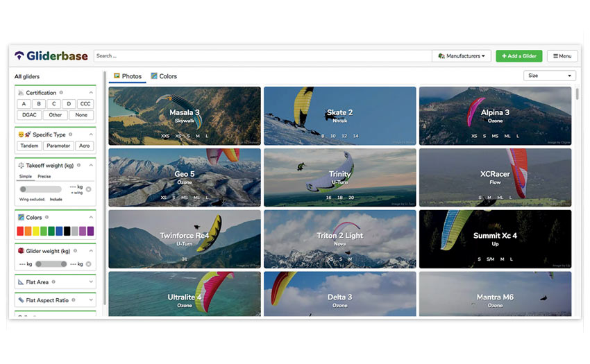Open the Flat Area info icon

tap(53, 281)
